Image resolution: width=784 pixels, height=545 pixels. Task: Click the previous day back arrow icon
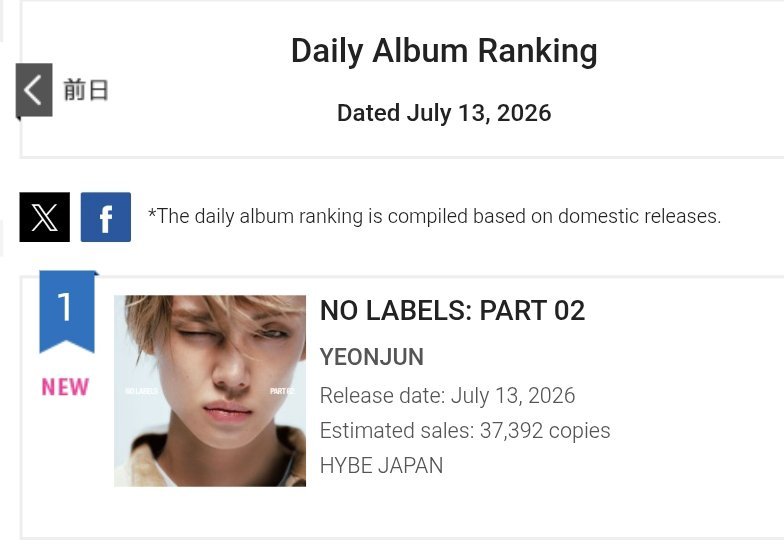(x=34, y=90)
